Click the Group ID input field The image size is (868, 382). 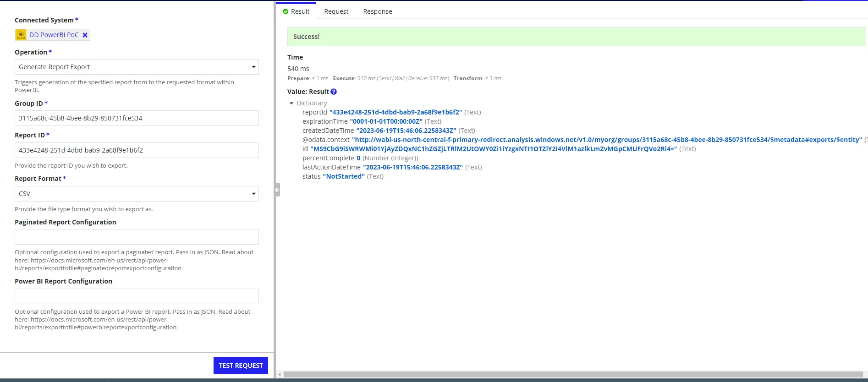[137, 118]
